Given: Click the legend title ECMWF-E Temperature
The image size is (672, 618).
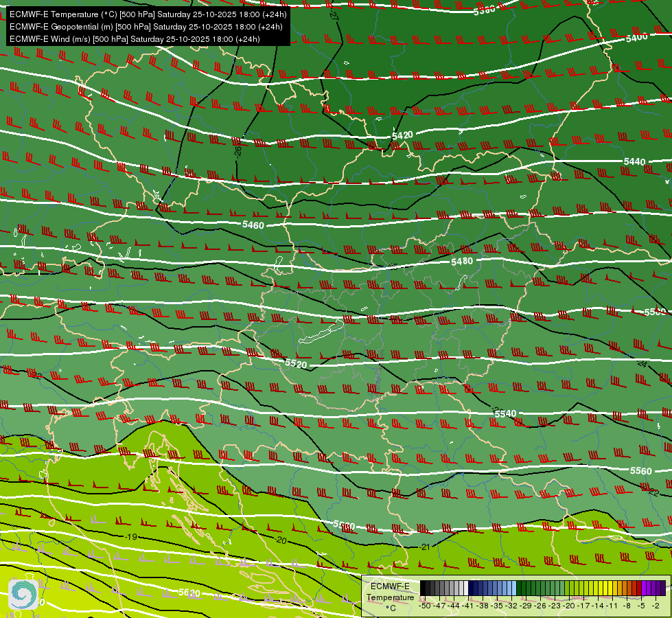Looking at the screenshot, I should [x=391, y=592].
